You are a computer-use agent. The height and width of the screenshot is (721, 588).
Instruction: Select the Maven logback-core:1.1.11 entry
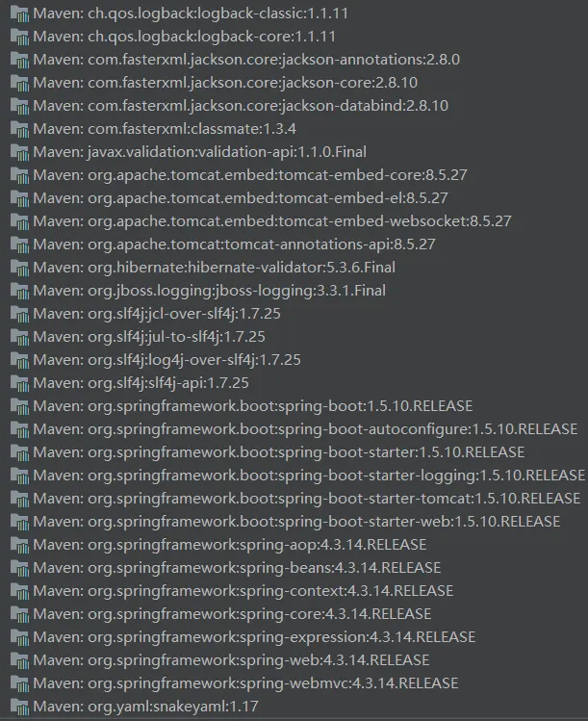pos(185,37)
